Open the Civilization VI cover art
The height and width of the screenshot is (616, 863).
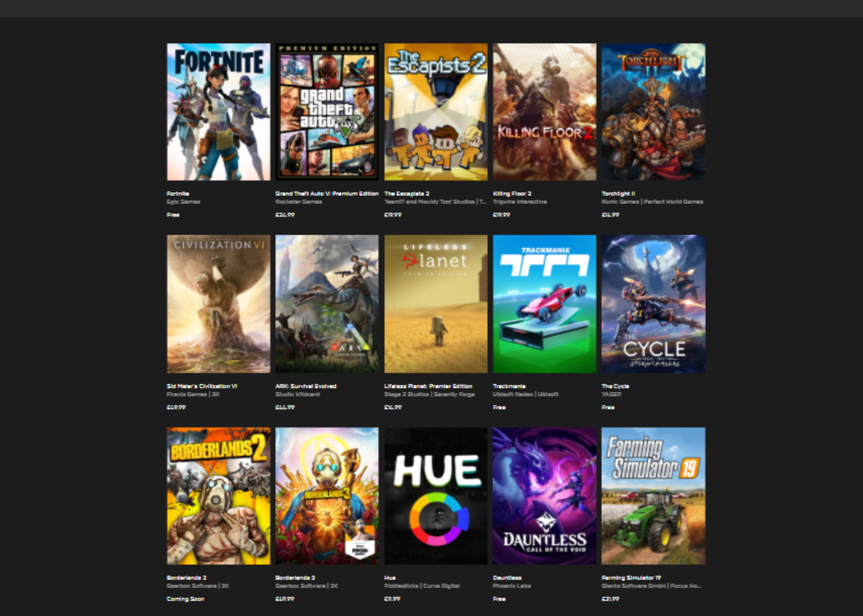click(218, 304)
